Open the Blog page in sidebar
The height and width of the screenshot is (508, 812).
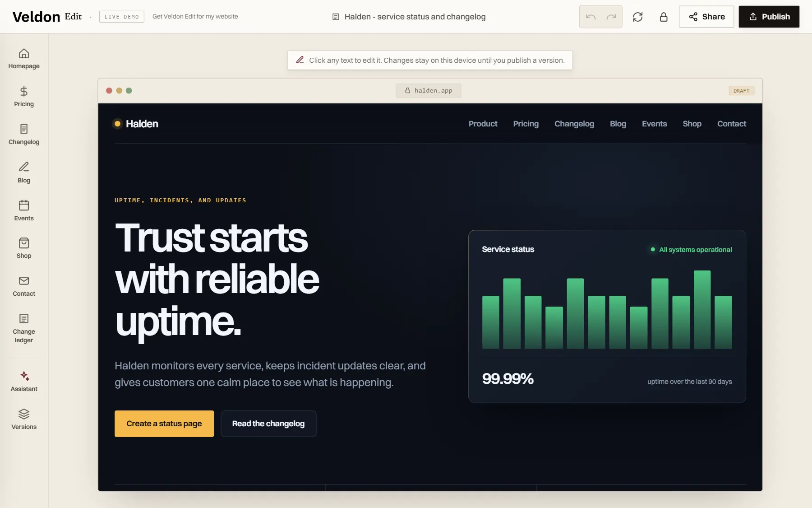pos(24,173)
